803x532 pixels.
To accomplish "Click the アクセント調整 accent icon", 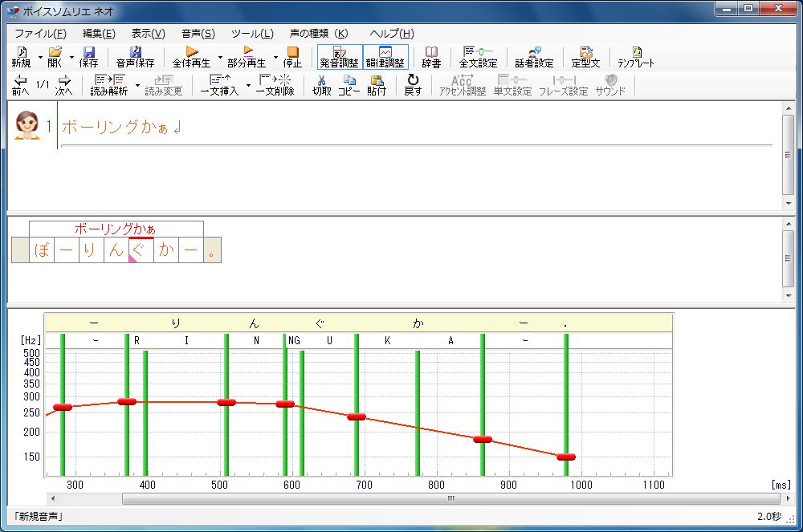I will click(463, 85).
